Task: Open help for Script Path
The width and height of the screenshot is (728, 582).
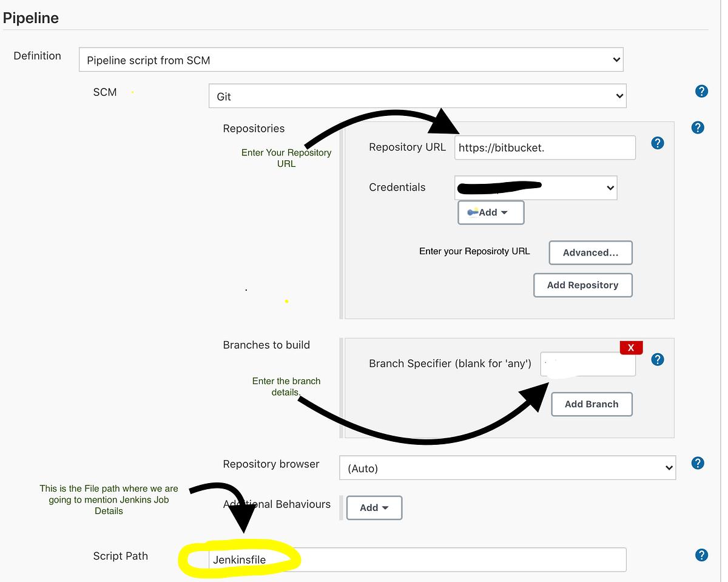Action: pyautogui.click(x=702, y=555)
